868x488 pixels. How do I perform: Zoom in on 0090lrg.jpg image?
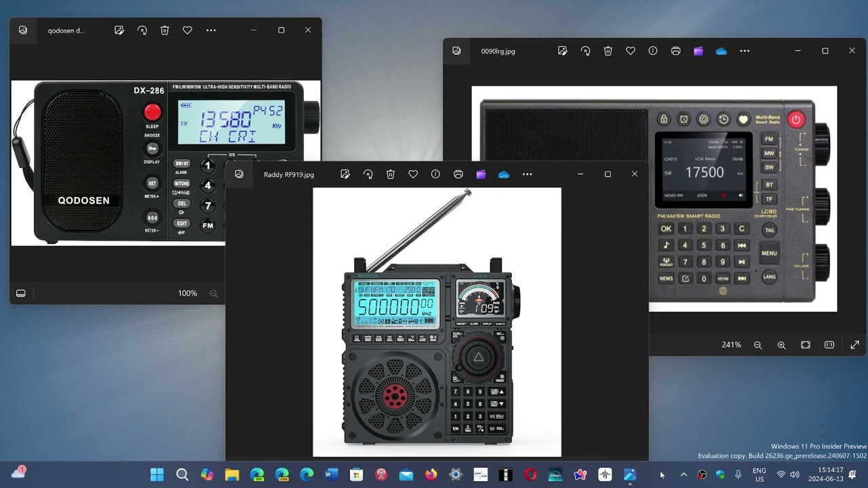point(782,345)
